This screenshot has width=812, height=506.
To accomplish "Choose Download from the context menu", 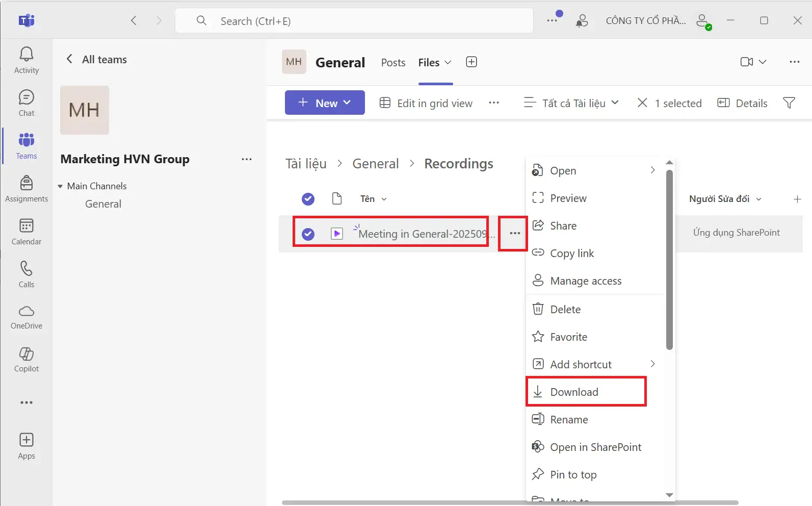I will pyautogui.click(x=574, y=392).
